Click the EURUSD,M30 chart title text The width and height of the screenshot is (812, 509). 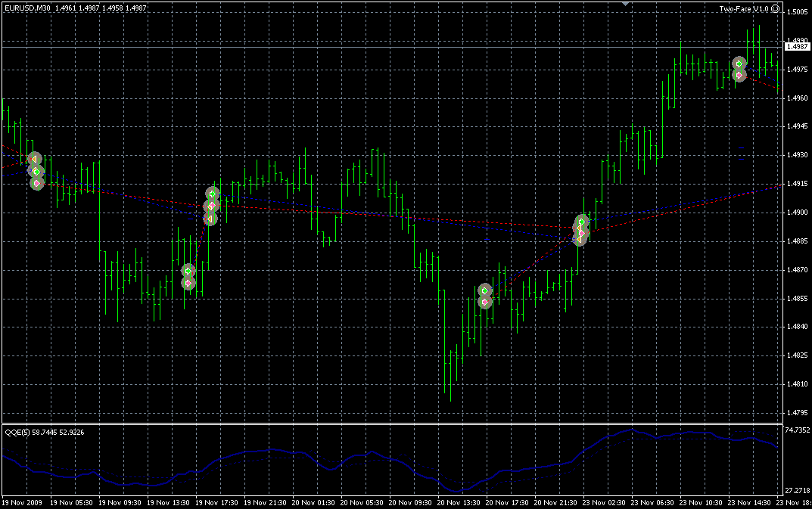pos(27,8)
